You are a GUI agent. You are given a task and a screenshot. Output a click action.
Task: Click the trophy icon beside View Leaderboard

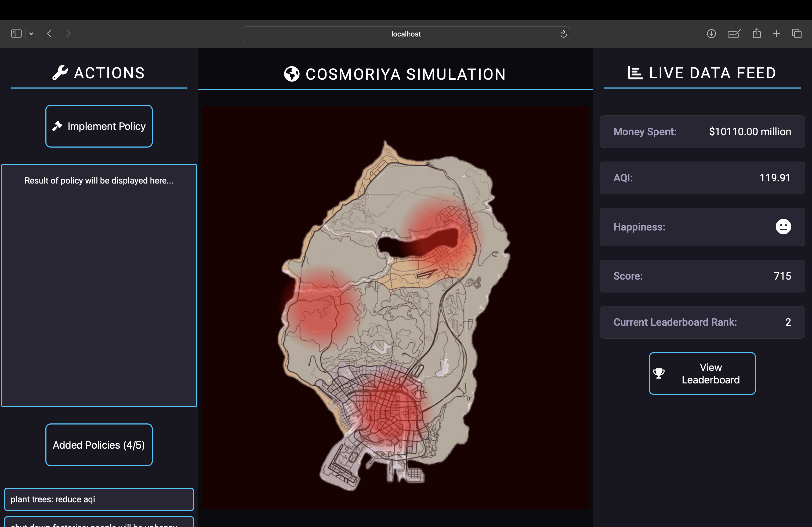coord(659,373)
